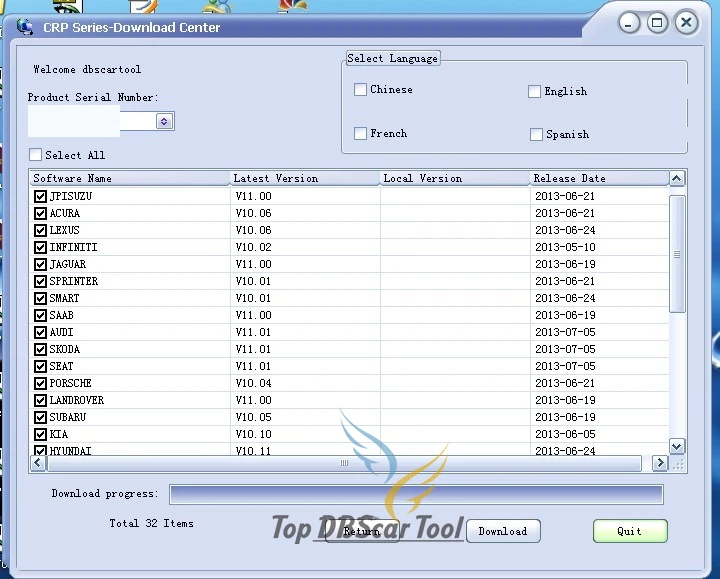Click release date 2013-06-05 of KIA

565,434
